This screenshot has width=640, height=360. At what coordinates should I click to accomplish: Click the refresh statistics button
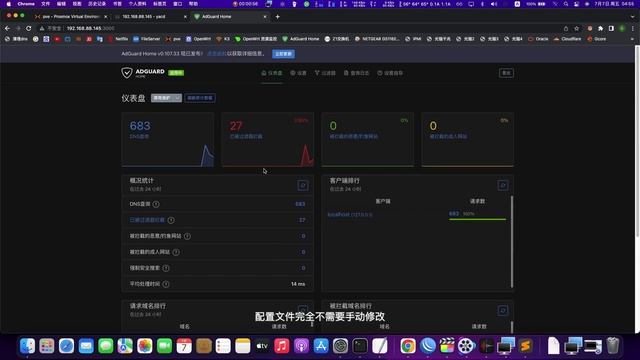[200, 98]
